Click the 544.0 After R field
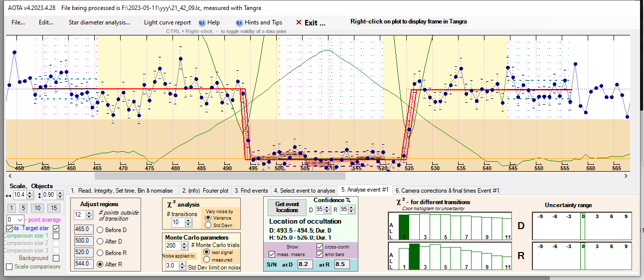644x280 pixels. (x=83, y=264)
